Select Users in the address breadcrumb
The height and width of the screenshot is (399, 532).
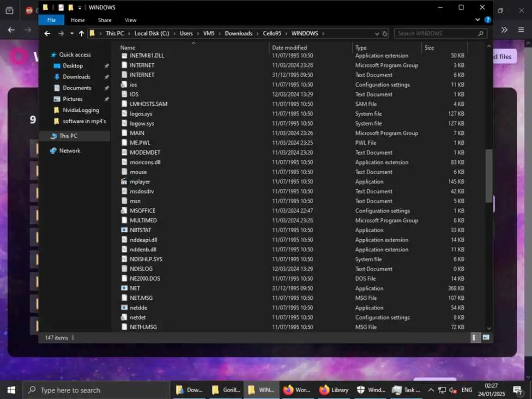click(x=186, y=33)
